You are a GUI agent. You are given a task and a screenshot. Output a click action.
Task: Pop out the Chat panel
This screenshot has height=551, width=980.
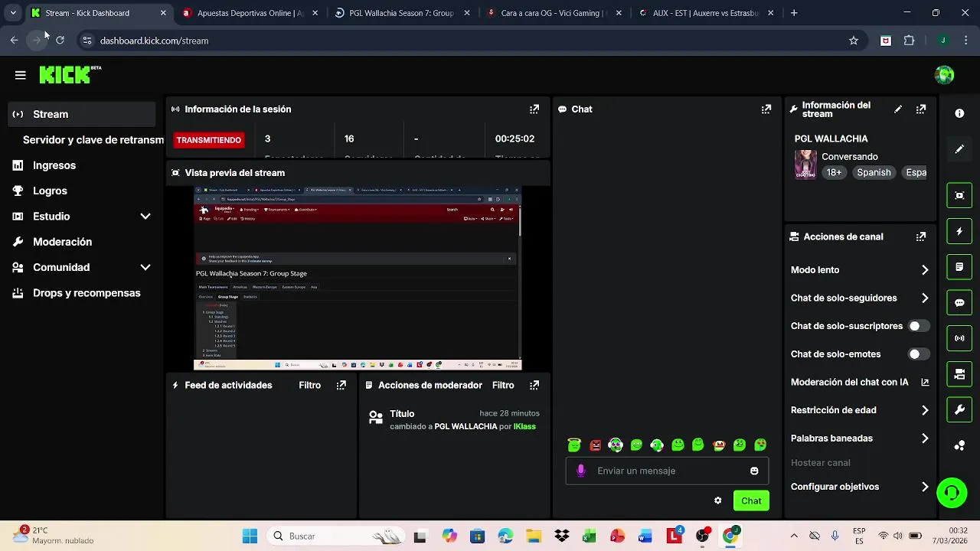click(766, 109)
